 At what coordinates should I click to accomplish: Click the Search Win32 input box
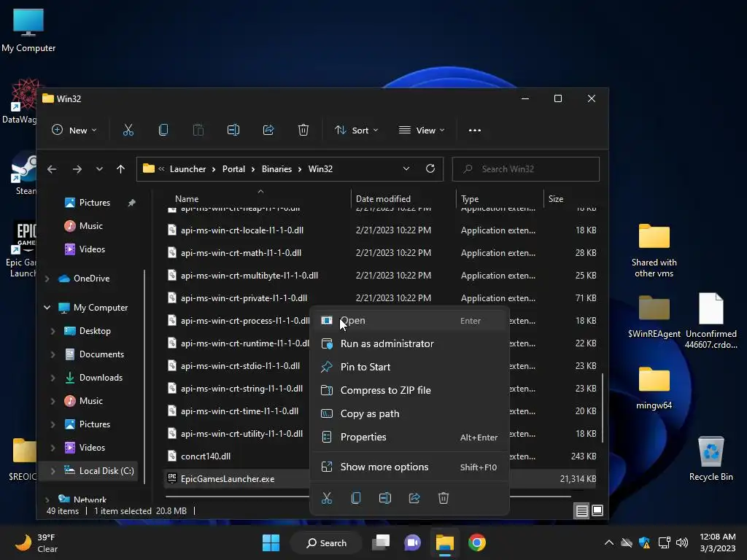[525, 169]
